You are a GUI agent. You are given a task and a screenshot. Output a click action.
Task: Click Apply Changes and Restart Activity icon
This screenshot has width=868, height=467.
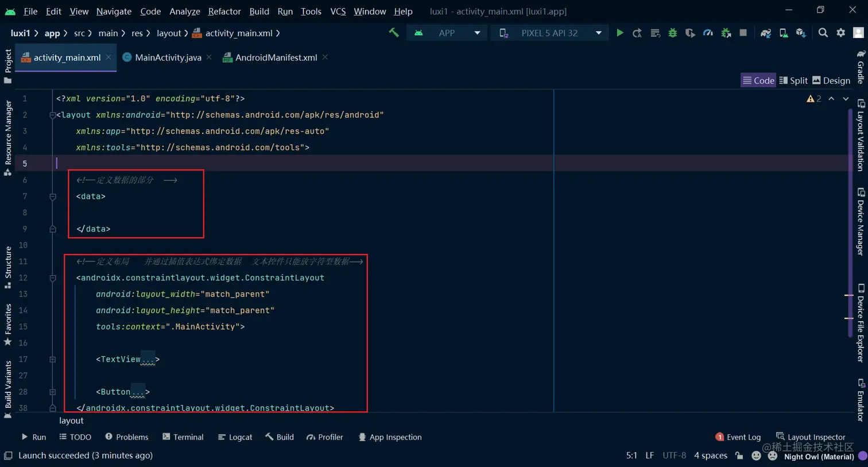637,33
